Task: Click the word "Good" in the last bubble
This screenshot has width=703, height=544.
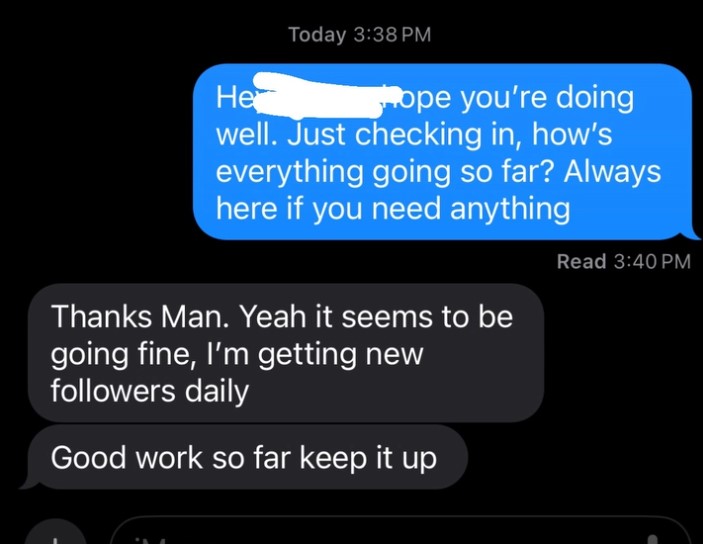Action: pyautogui.click(x=88, y=457)
